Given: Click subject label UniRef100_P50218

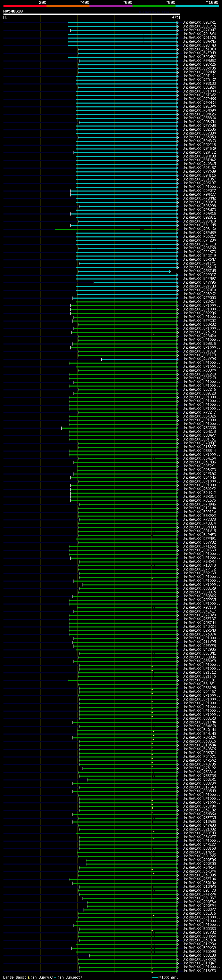Looking at the screenshot, I should pyautogui.click(x=199, y=145).
